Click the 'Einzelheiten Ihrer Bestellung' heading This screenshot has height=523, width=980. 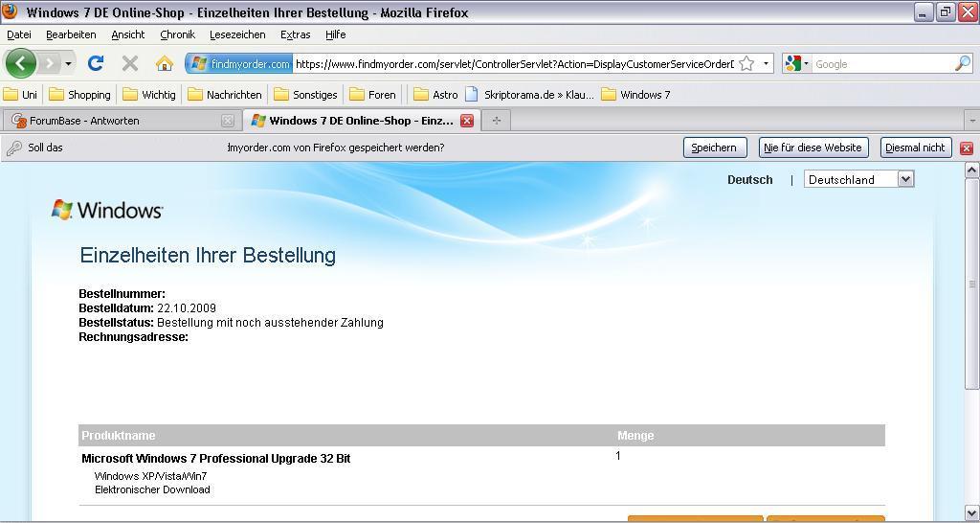208,255
